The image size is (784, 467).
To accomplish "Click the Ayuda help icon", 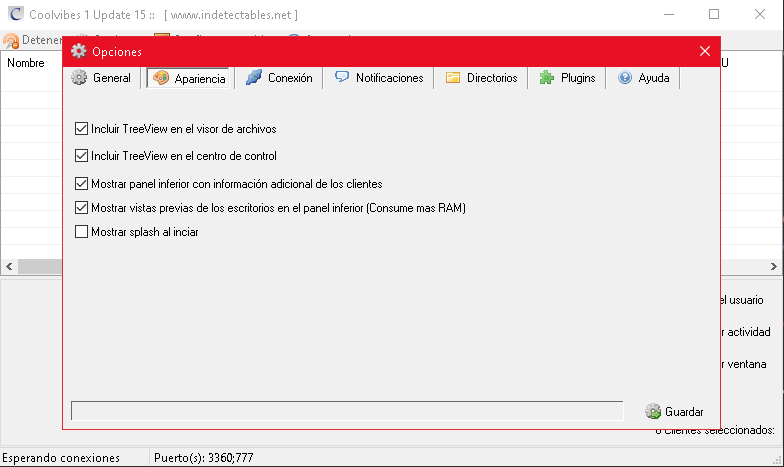I will click(x=625, y=78).
